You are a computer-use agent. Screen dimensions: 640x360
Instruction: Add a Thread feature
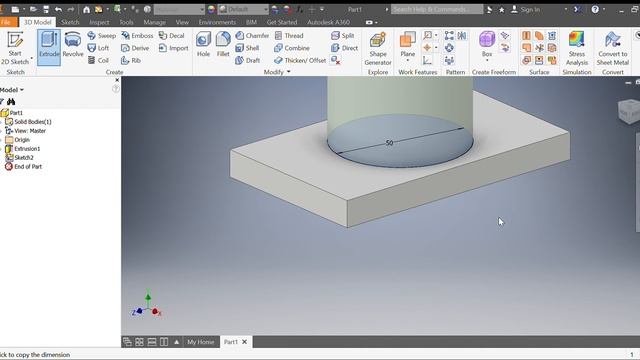click(x=289, y=36)
